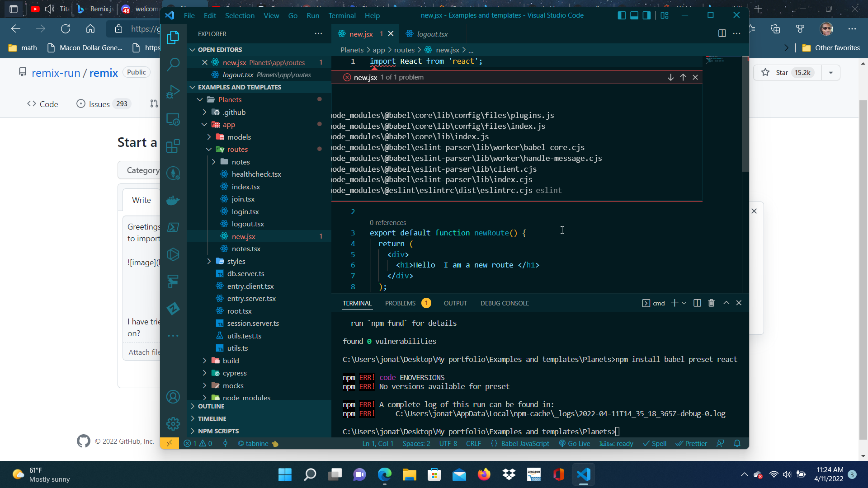Switch to Output panel tab
This screenshot has width=868, height=488.
coord(455,303)
